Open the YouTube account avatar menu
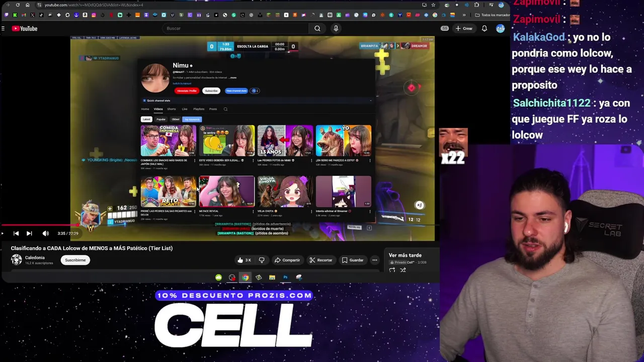644x362 pixels. coord(500,29)
